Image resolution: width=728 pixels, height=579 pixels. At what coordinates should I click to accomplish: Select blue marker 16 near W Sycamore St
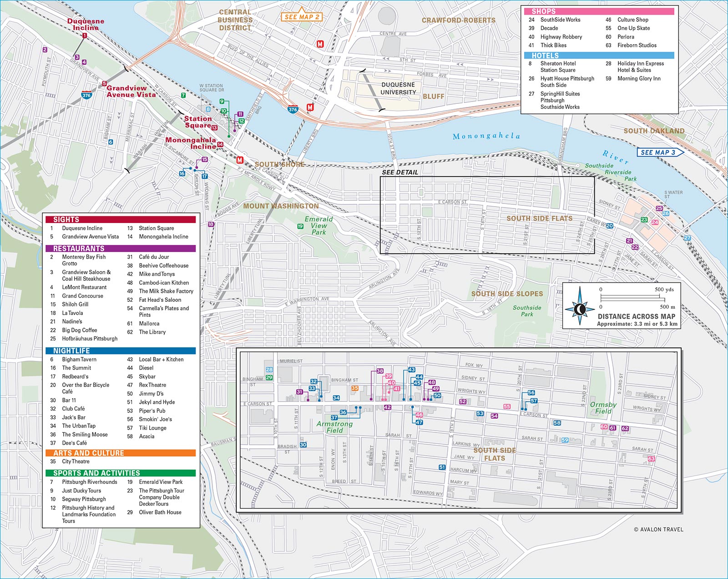pyautogui.click(x=182, y=173)
